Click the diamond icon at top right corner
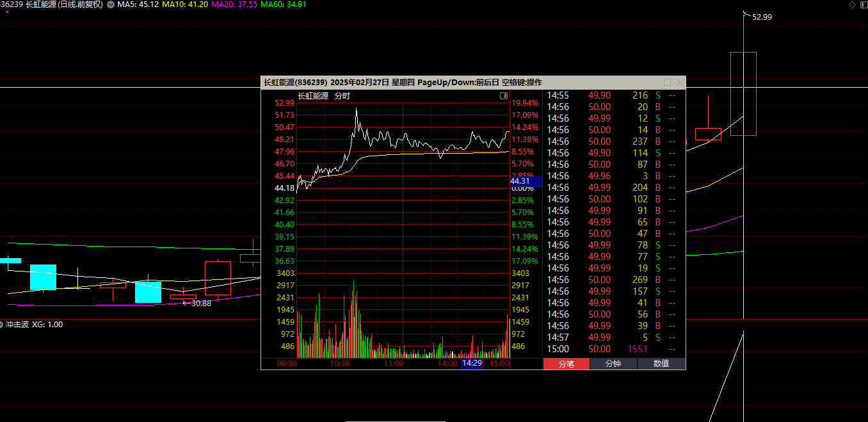 (x=852, y=4)
